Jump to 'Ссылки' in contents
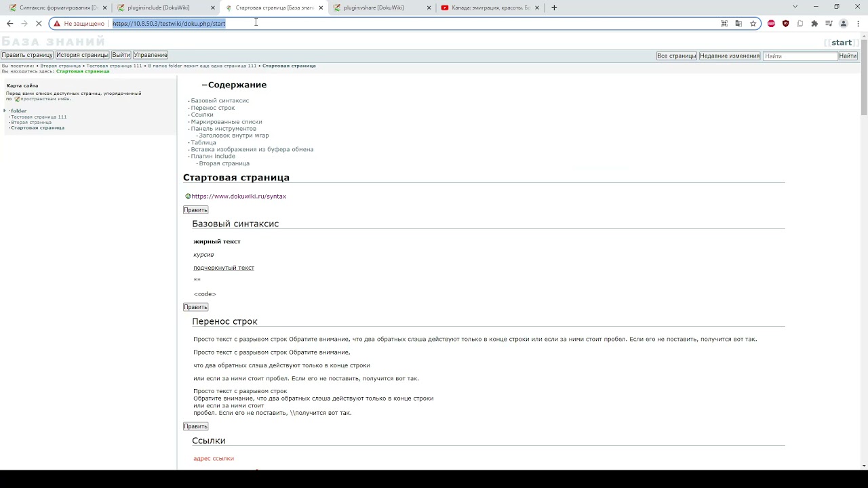This screenshot has height=488, width=868. (202, 115)
